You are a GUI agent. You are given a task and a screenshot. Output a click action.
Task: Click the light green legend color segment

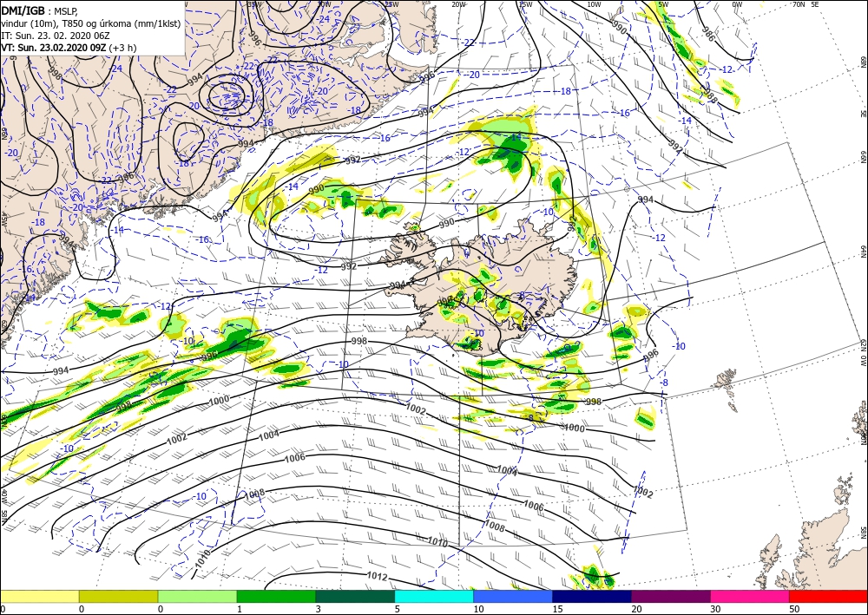[x=197, y=596]
